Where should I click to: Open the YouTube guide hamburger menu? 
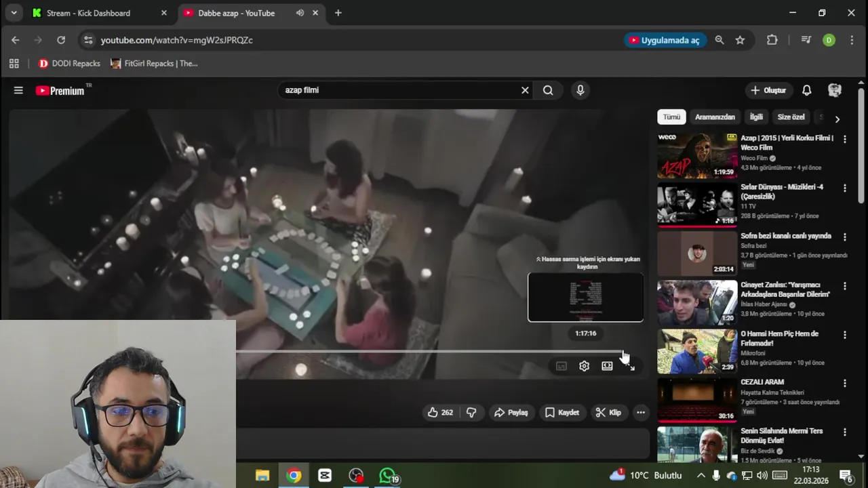pyautogui.click(x=18, y=90)
